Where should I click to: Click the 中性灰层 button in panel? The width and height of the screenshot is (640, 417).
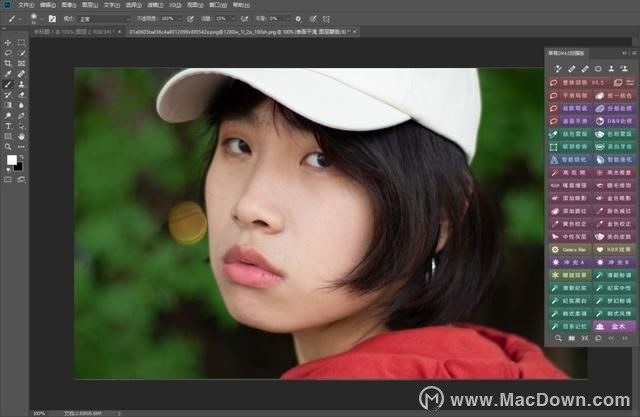tap(570, 237)
